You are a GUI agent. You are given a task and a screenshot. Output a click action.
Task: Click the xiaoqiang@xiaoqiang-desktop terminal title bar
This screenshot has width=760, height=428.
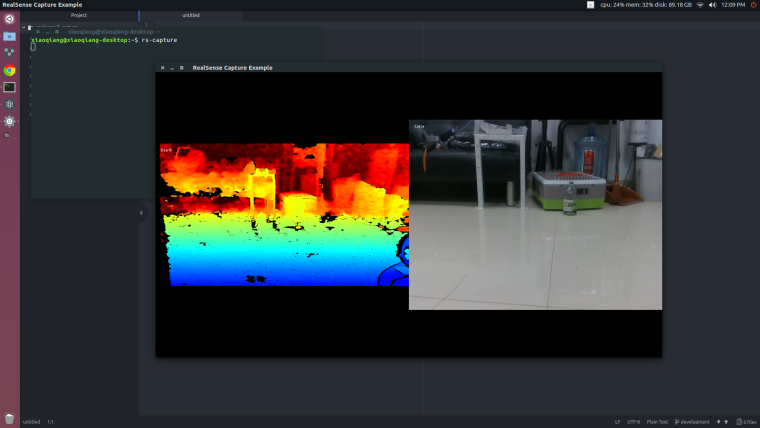point(176,32)
